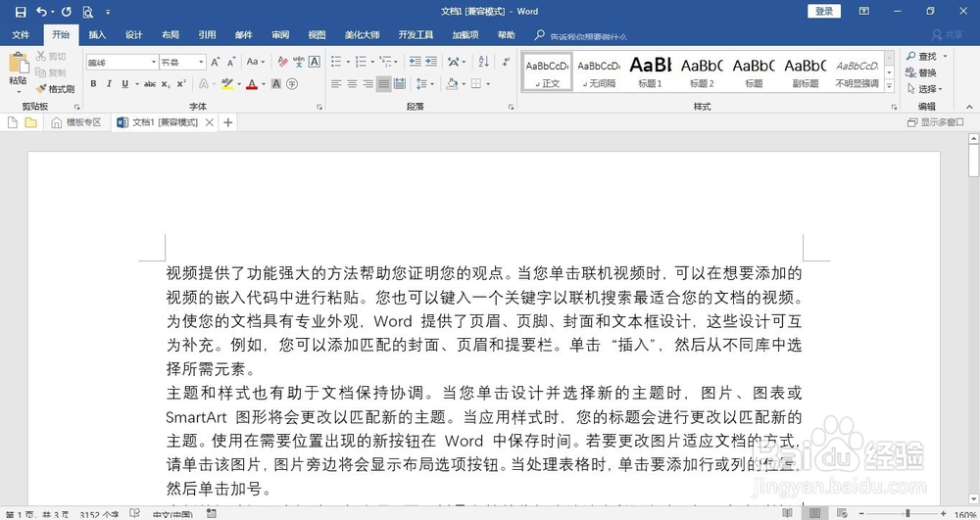Click the Undo arrow icon

point(42,11)
